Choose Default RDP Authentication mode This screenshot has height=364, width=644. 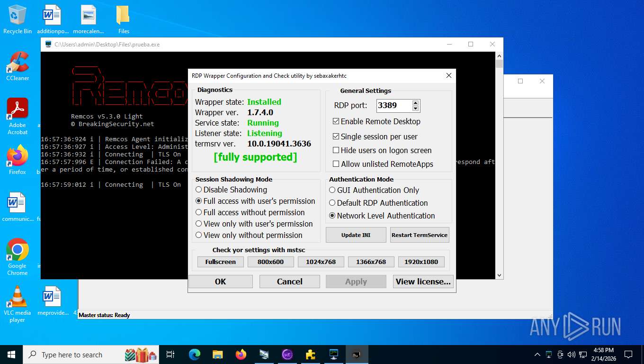click(332, 203)
